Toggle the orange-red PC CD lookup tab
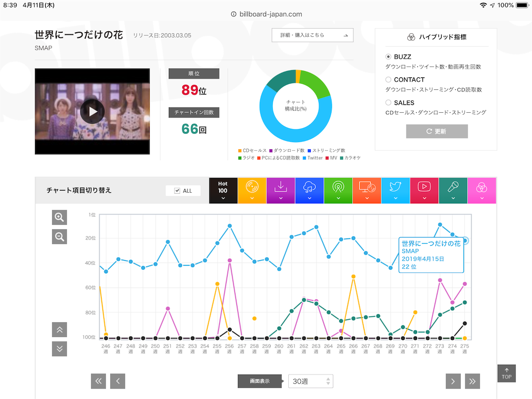 [367, 191]
